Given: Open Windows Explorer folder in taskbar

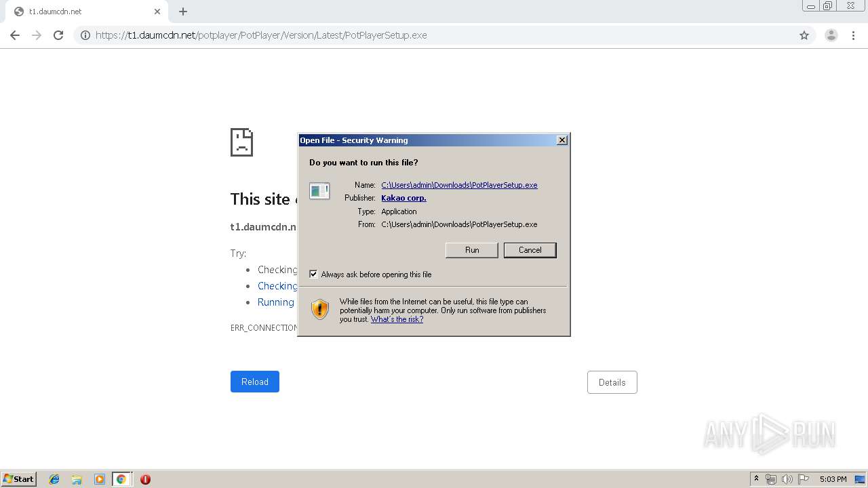Looking at the screenshot, I should pyautogui.click(x=77, y=479).
